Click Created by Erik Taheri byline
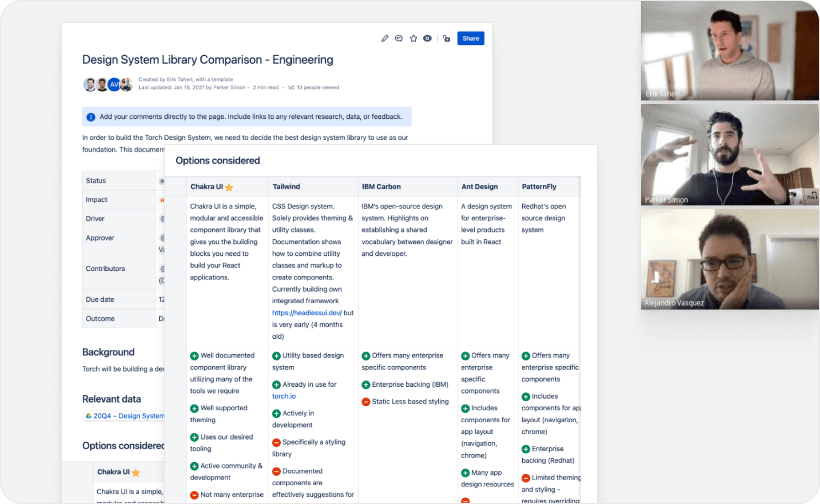 [x=186, y=79]
